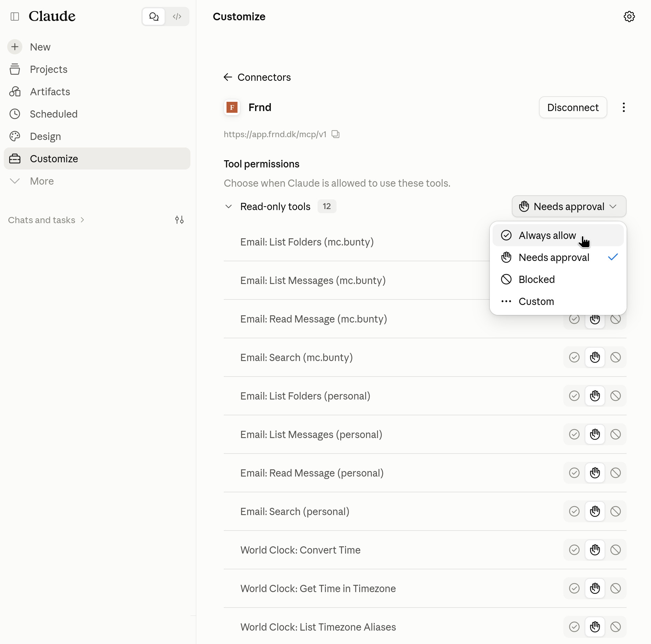This screenshot has height=644, width=651.
Task: Select Customize in sidebar
Action: (97, 159)
